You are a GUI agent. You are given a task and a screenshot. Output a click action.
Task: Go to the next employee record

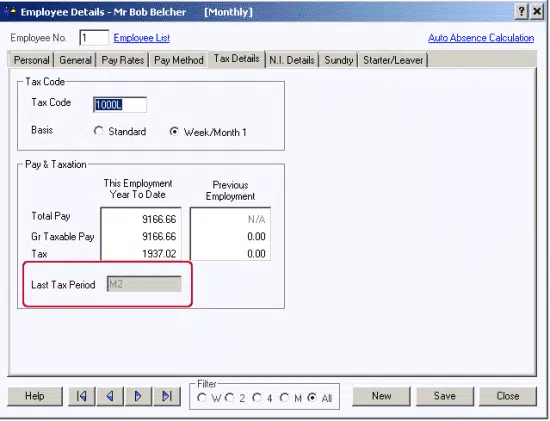point(138,396)
